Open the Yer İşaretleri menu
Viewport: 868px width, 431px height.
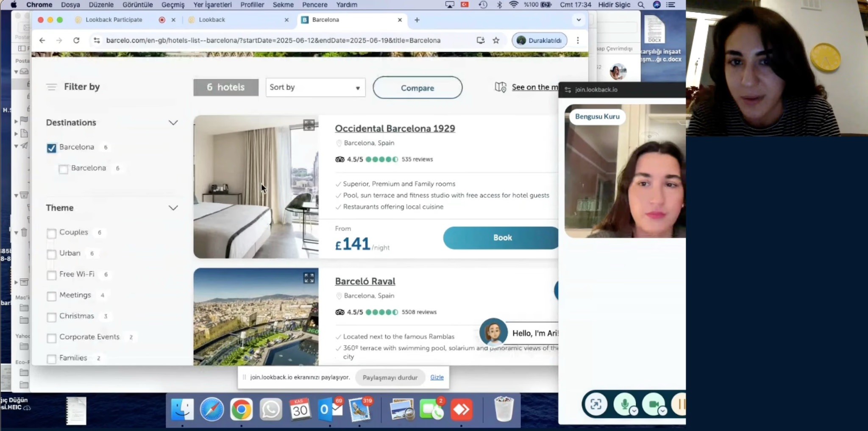tap(212, 5)
